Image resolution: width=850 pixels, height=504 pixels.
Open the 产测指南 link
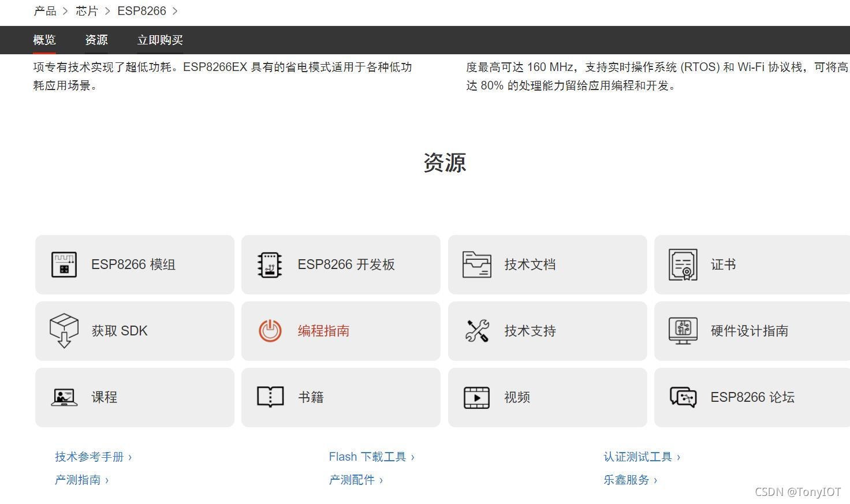click(x=82, y=480)
